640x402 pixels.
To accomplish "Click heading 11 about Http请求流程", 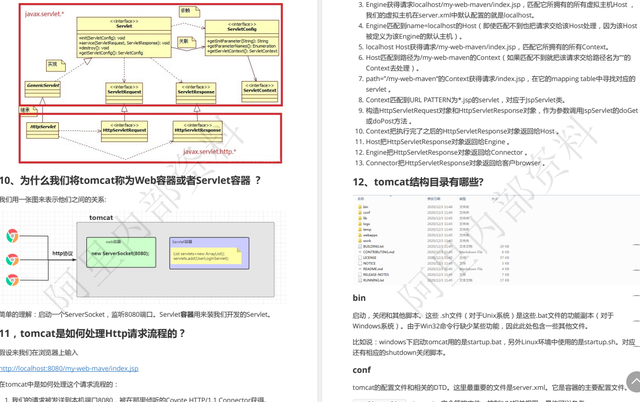I will pyautogui.click(x=93, y=333).
